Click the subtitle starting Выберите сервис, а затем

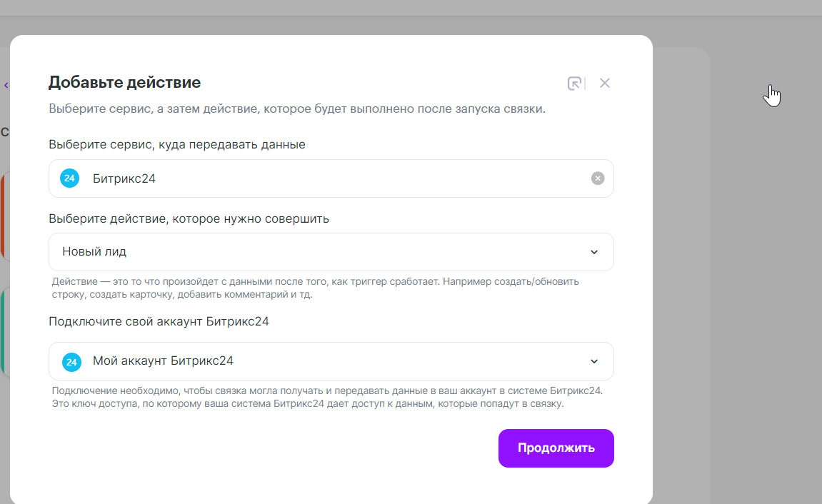[x=297, y=109]
